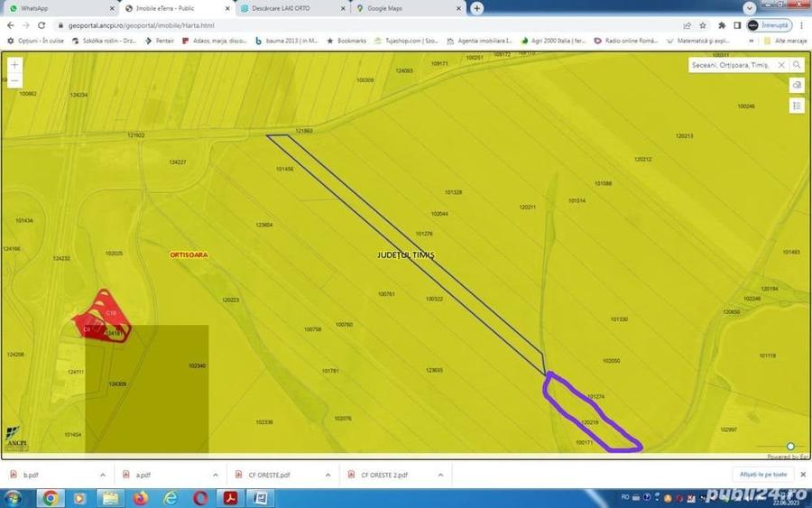This screenshot has height=508, width=812.
Task: Open Chrome from the taskbar
Action: [51, 498]
